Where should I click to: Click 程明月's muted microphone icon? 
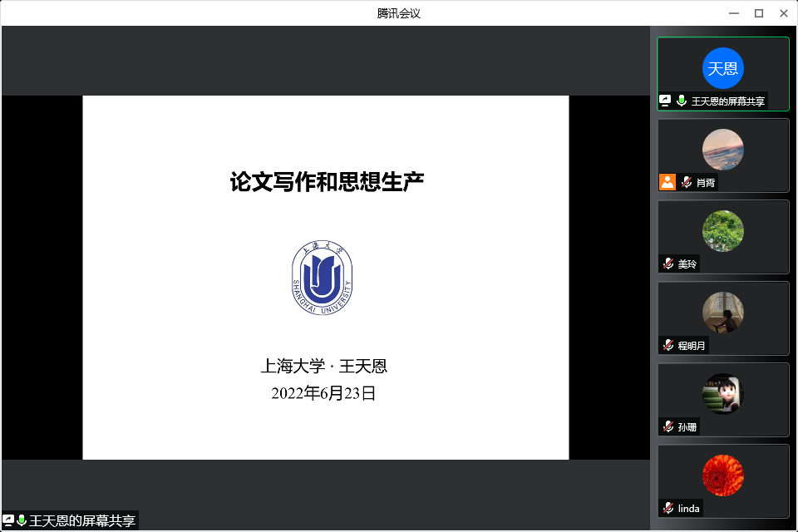point(668,346)
